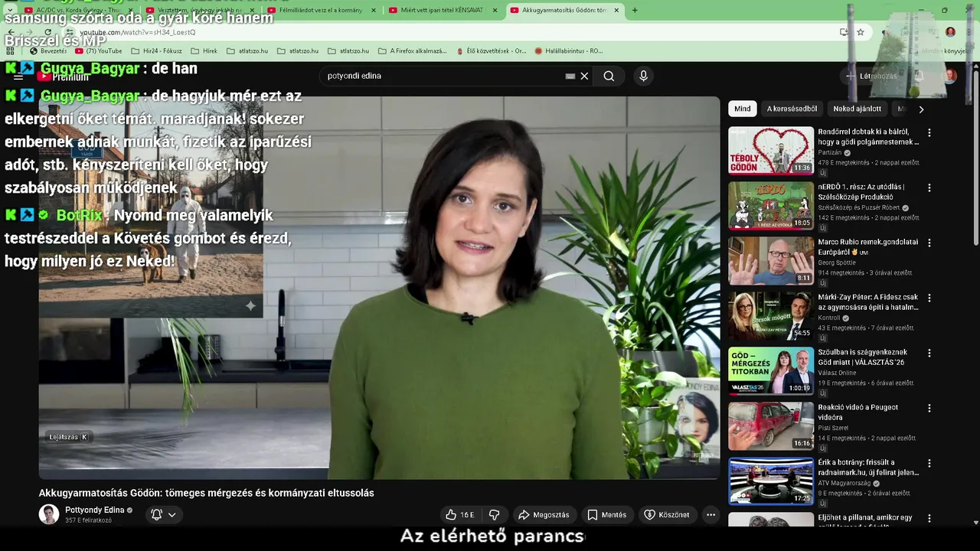Play the video via the main player
The height and width of the screenshot is (551, 980).
click(x=379, y=287)
